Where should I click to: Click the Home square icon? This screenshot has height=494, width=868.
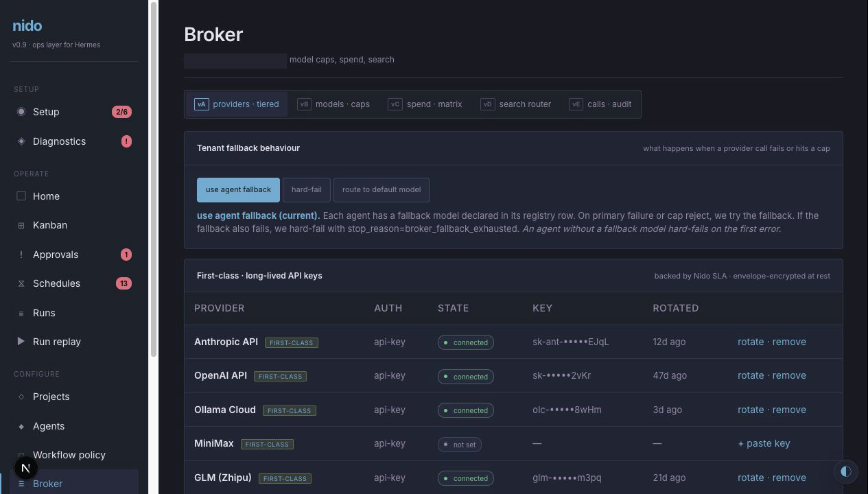(x=21, y=196)
